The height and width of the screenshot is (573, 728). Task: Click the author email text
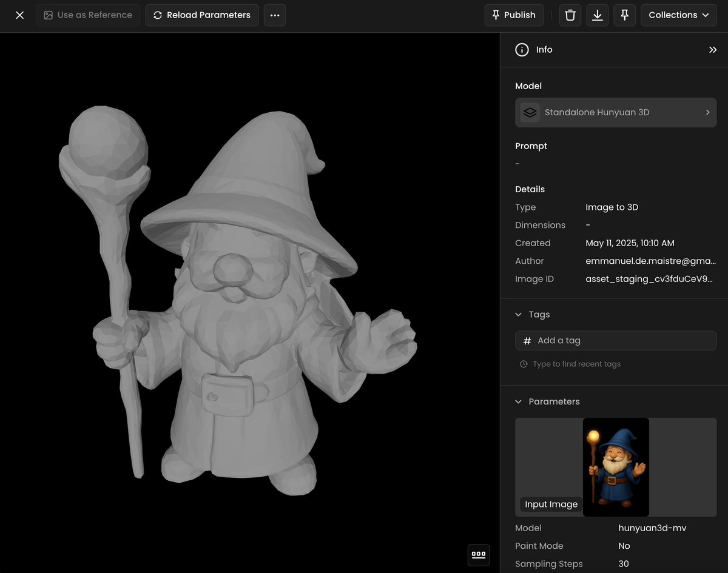651,261
